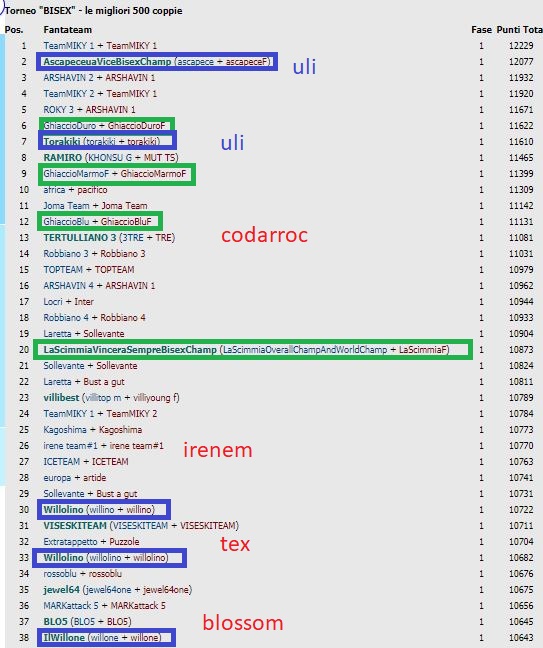Open the IlWillone team link
Screen dimensions: 543x648
(x=64, y=638)
